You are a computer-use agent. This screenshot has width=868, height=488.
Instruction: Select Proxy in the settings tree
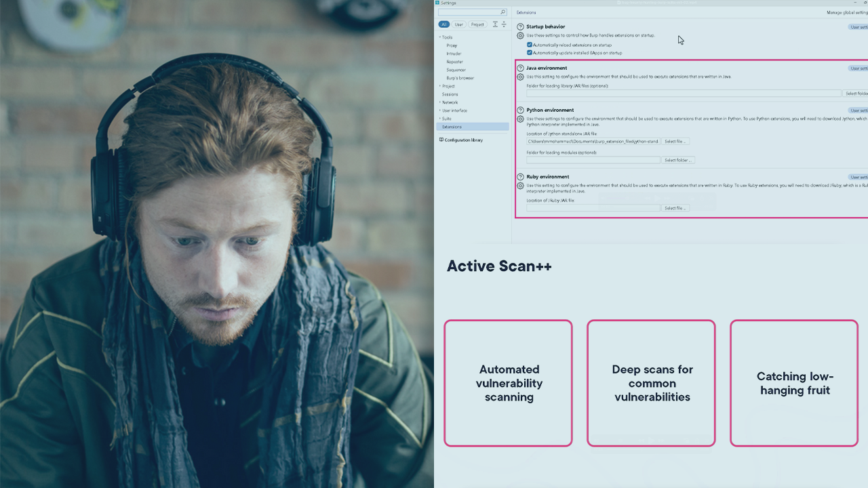(452, 45)
